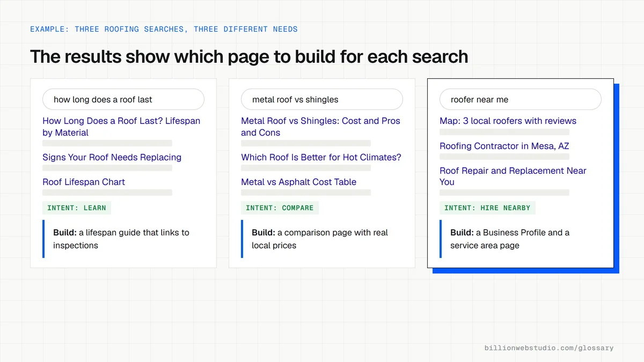The height and width of the screenshot is (362, 644).
Task: Click the 'how long does a roof last' search box
Action: pos(123,99)
